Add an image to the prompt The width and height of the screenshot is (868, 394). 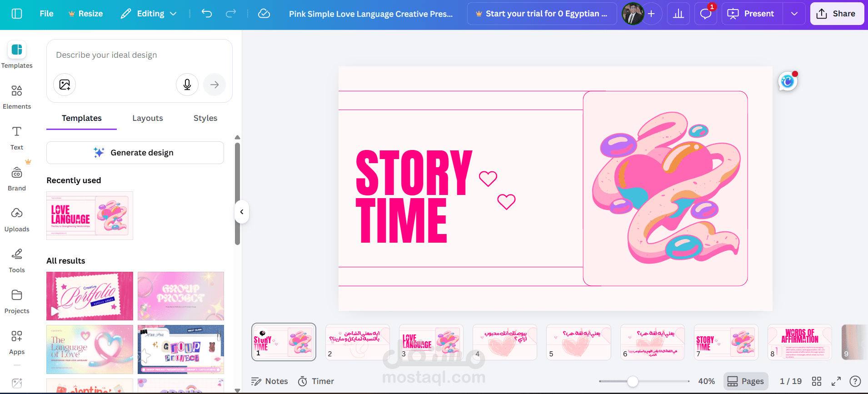coord(65,85)
